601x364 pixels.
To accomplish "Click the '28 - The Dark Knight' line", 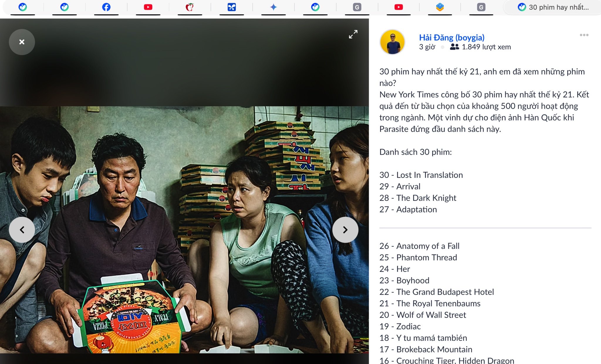I will coord(418,198).
